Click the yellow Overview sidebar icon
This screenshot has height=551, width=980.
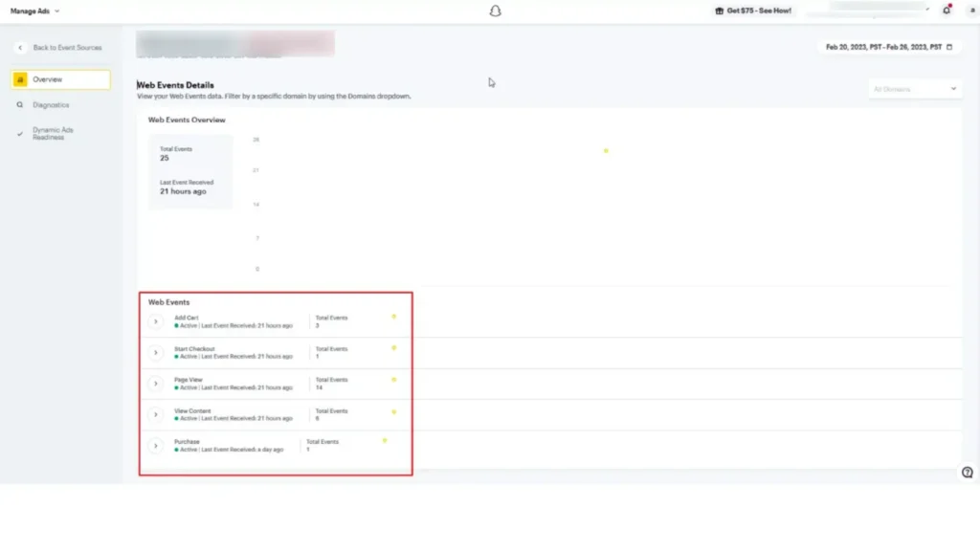[20, 79]
